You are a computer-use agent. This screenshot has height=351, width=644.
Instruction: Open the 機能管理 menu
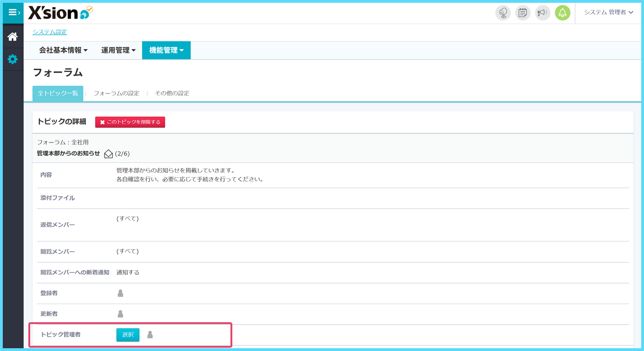[x=166, y=51]
